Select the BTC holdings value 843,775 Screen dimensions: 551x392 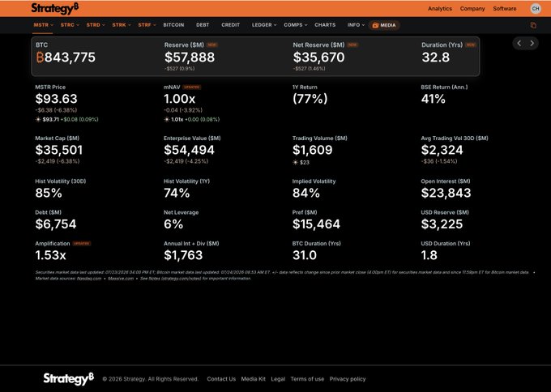(70, 58)
